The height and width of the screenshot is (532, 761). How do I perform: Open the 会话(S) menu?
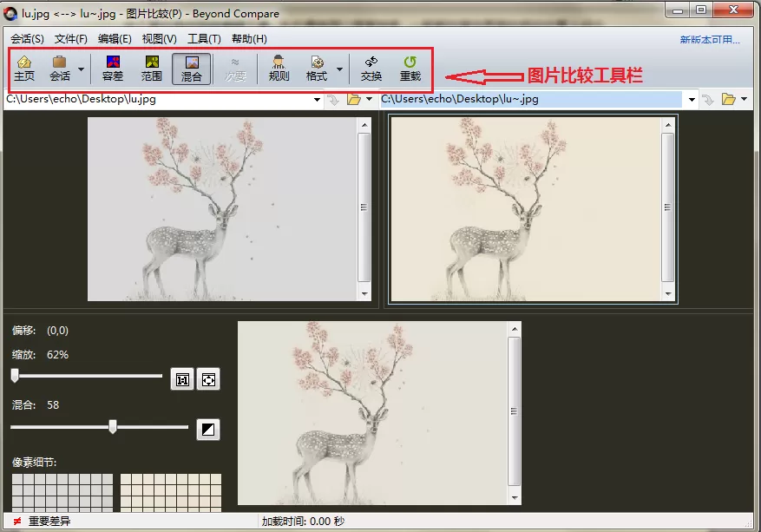coord(27,39)
